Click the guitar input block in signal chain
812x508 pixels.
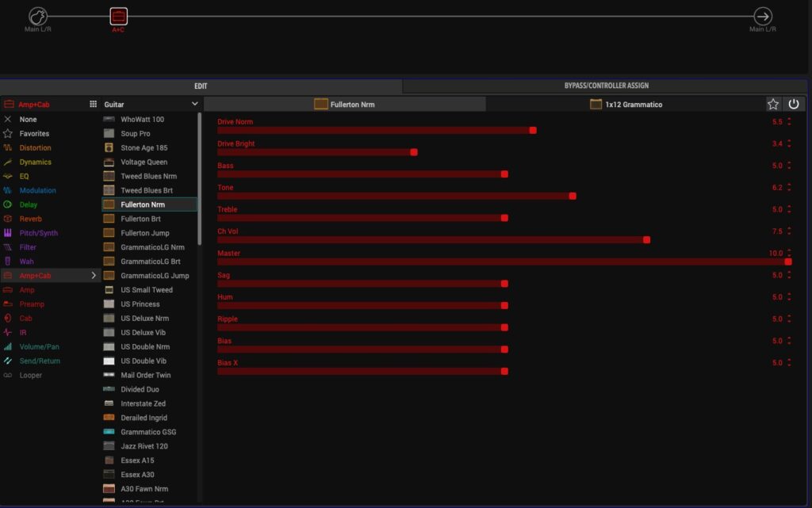pyautogui.click(x=38, y=16)
